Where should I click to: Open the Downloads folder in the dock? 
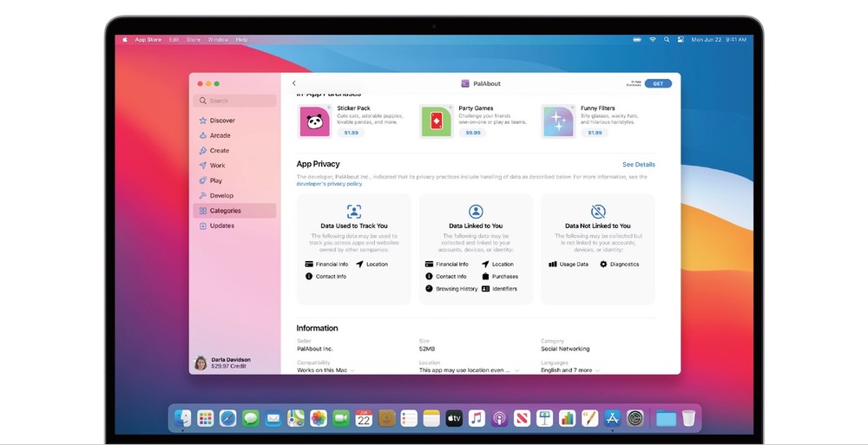666,418
